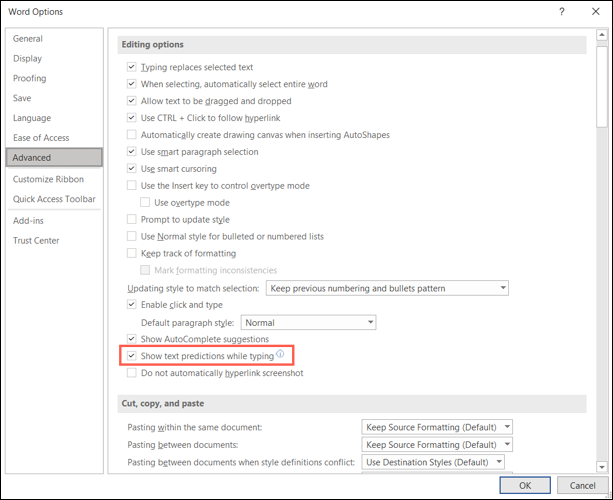
Task: Toggle Use smart cursoring checkbox
Action: (x=133, y=169)
